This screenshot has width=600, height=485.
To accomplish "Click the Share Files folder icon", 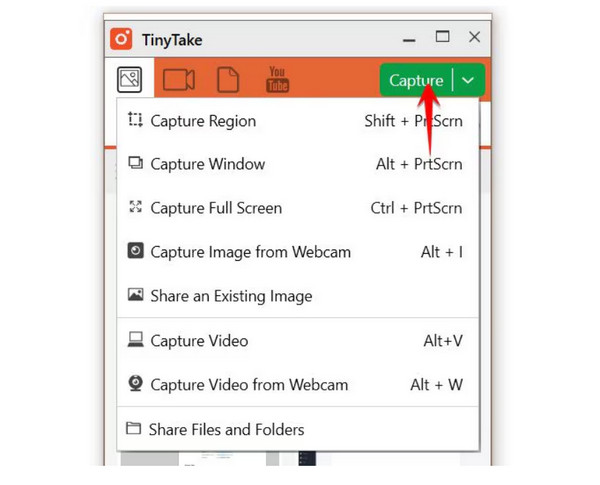I will pos(134,428).
